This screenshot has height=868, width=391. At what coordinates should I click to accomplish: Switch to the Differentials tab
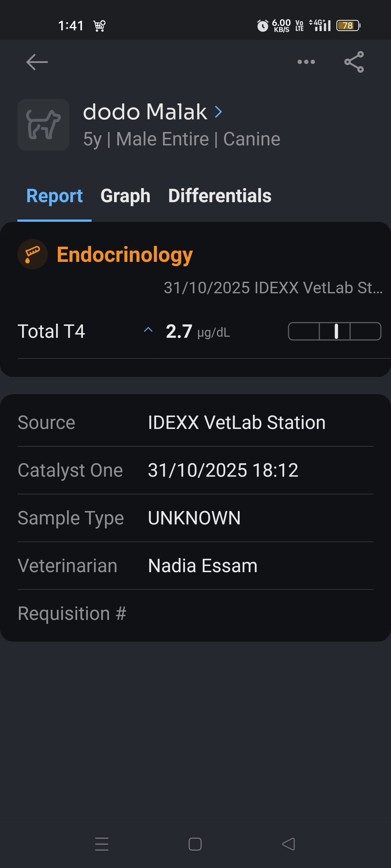[x=220, y=196]
